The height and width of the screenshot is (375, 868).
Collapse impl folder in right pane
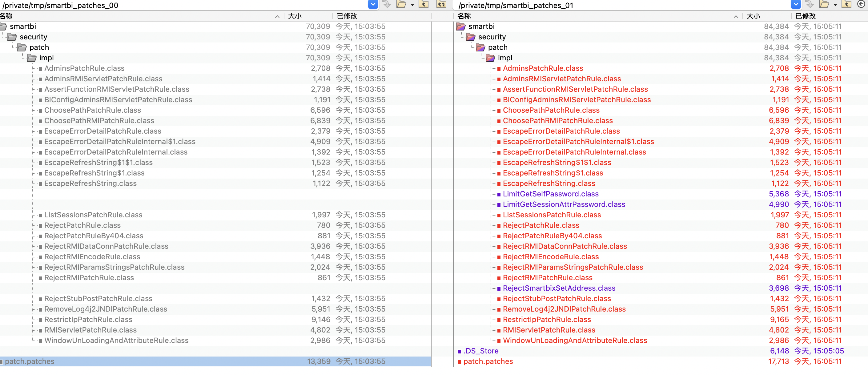(x=490, y=58)
